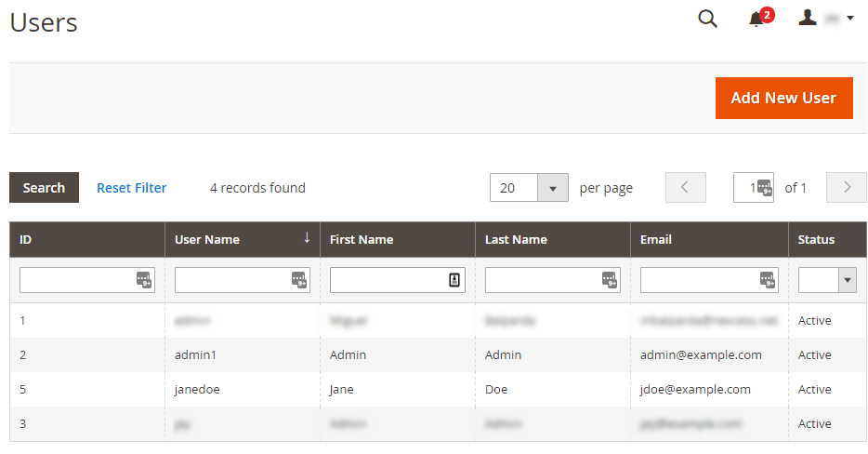Click the autofill icon in User Name filter
This screenshot has width=868, height=454.
point(298,280)
